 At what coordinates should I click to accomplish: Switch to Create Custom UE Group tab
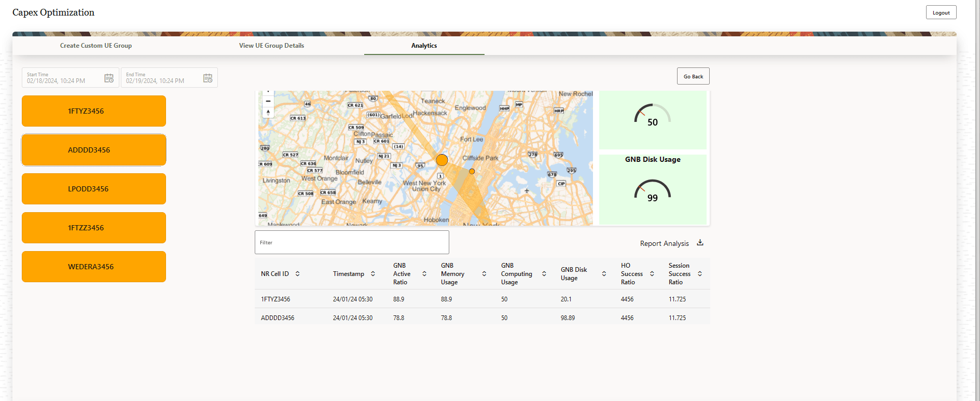(96, 46)
